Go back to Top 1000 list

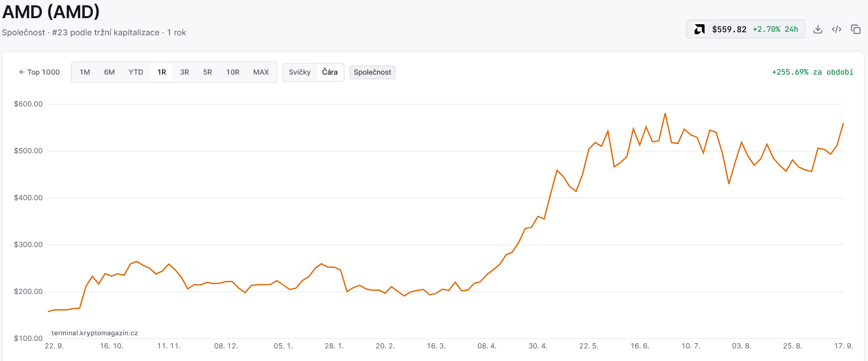(x=39, y=72)
